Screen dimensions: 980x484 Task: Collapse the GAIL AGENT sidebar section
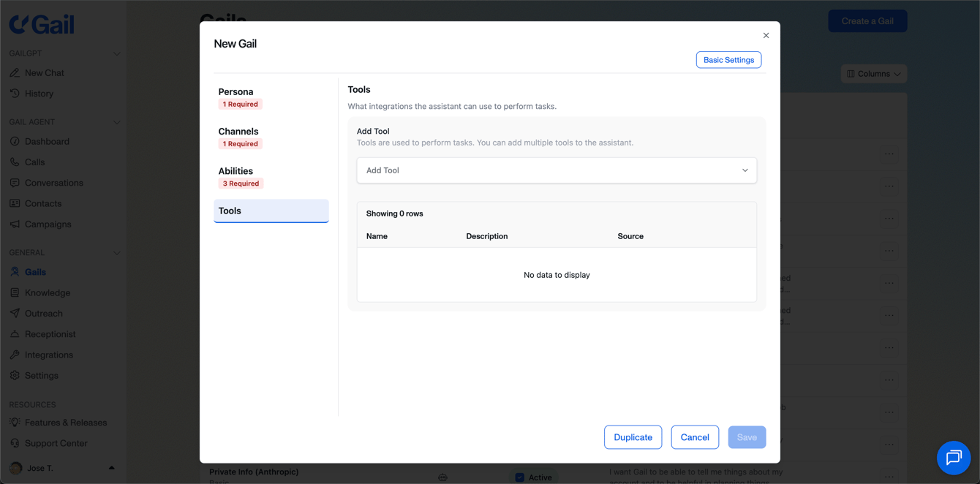point(117,122)
